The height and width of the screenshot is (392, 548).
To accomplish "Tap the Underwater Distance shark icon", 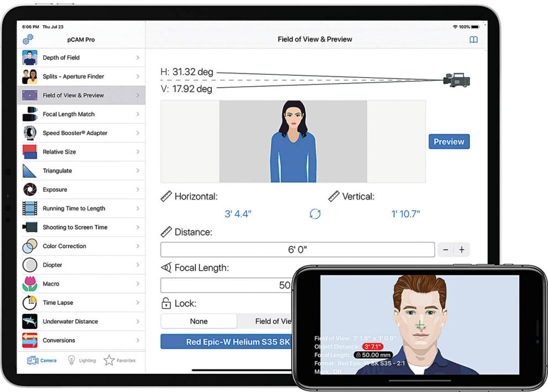I will click(30, 321).
